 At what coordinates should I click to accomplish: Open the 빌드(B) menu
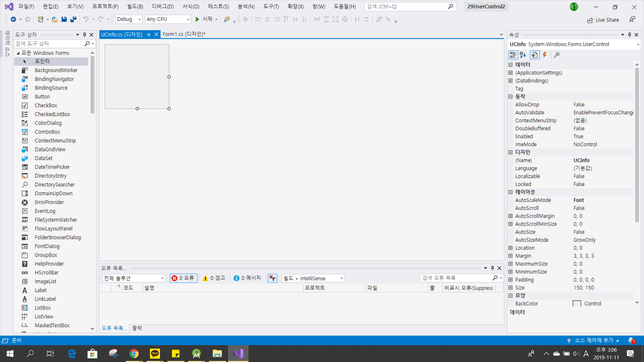pyautogui.click(x=135, y=6)
